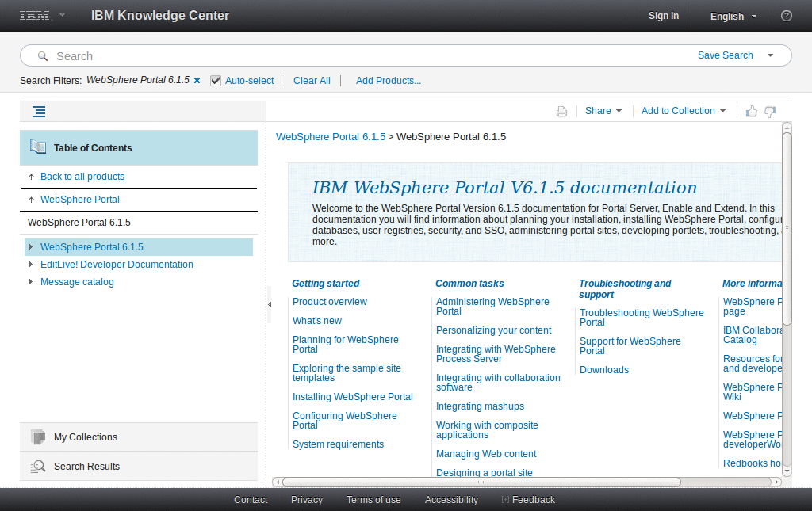Expand the EditLive! Developer Documentation tree item
Viewport: 812px width, 511px height.
click(x=29, y=264)
